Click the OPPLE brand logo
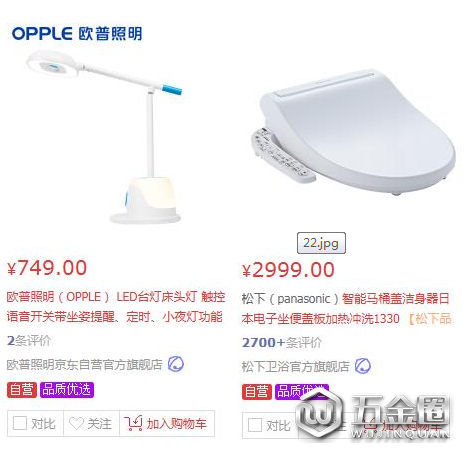 [x=77, y=34]
